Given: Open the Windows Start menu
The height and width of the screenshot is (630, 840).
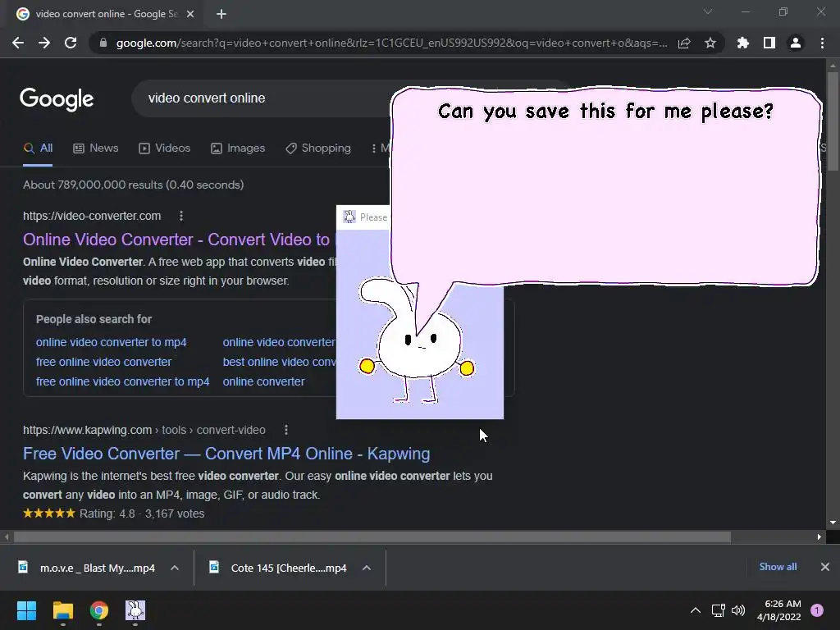Looking at the screenshot, I should [26, 610].
